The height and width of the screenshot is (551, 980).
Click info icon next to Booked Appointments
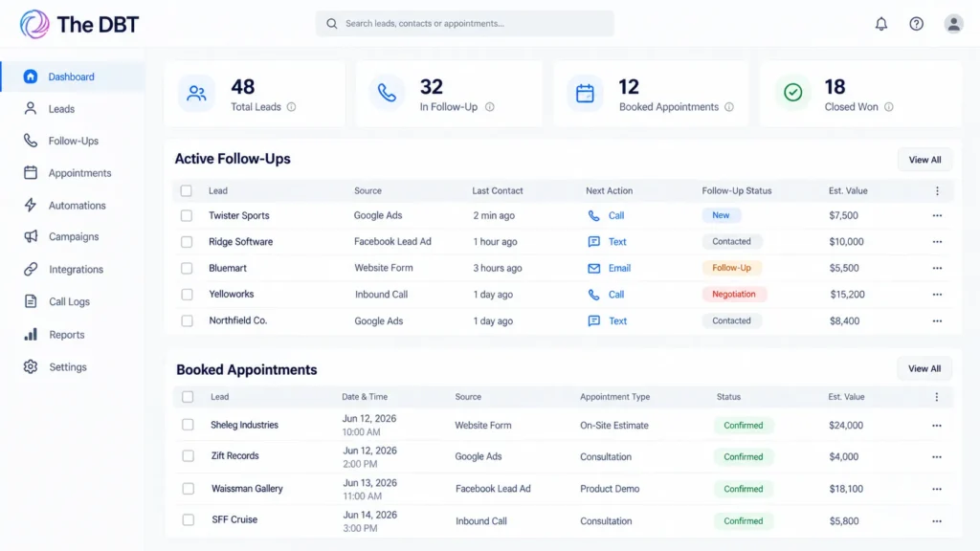[x=728, y=107]
